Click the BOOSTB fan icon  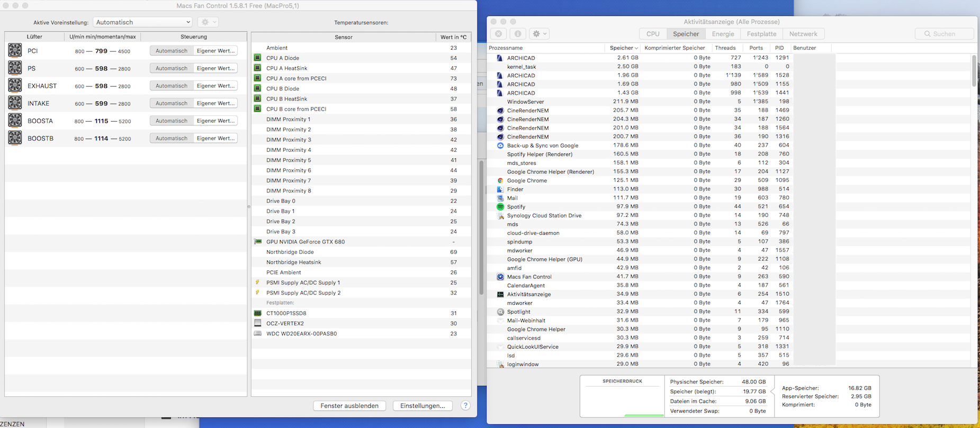click(15, 138)
